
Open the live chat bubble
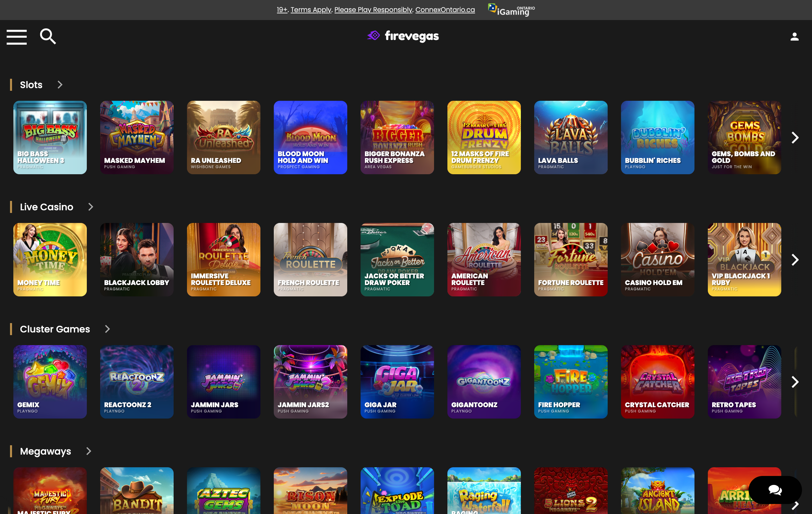pyautogui.click(x=775, y=489)
